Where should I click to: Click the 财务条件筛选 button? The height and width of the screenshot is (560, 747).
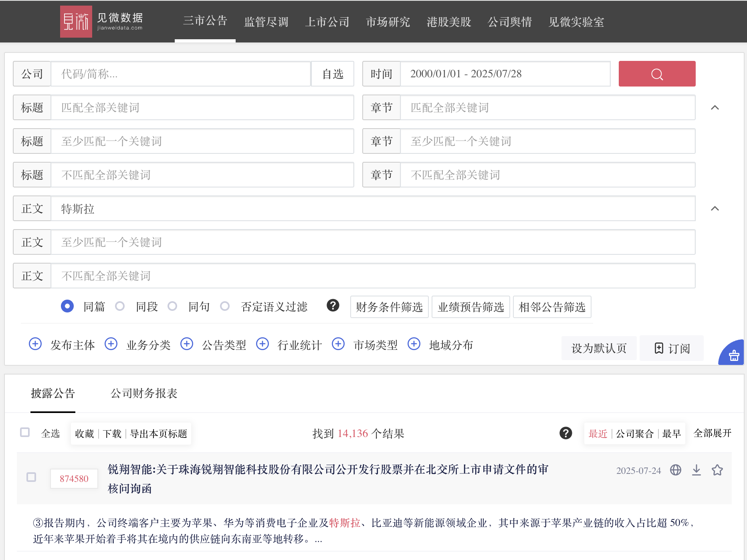coord(389,307)
